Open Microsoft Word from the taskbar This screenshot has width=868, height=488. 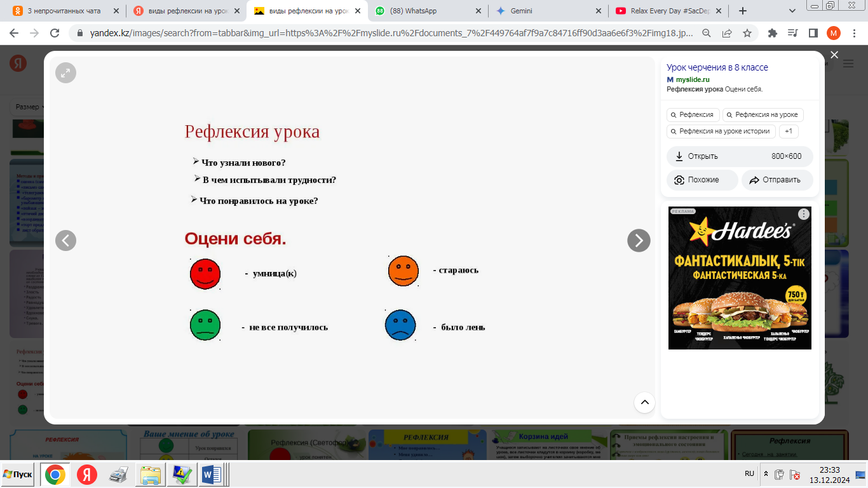click(x=211, y=475)
